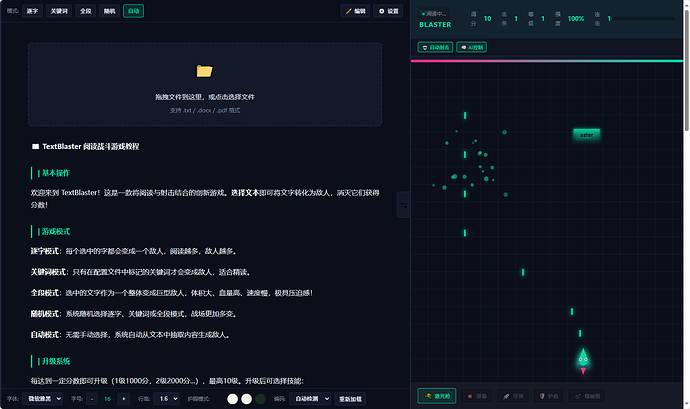Select the rocket missile weapon slot
The width and height of the screenshot is (690, 409).
tap(513, 396)
